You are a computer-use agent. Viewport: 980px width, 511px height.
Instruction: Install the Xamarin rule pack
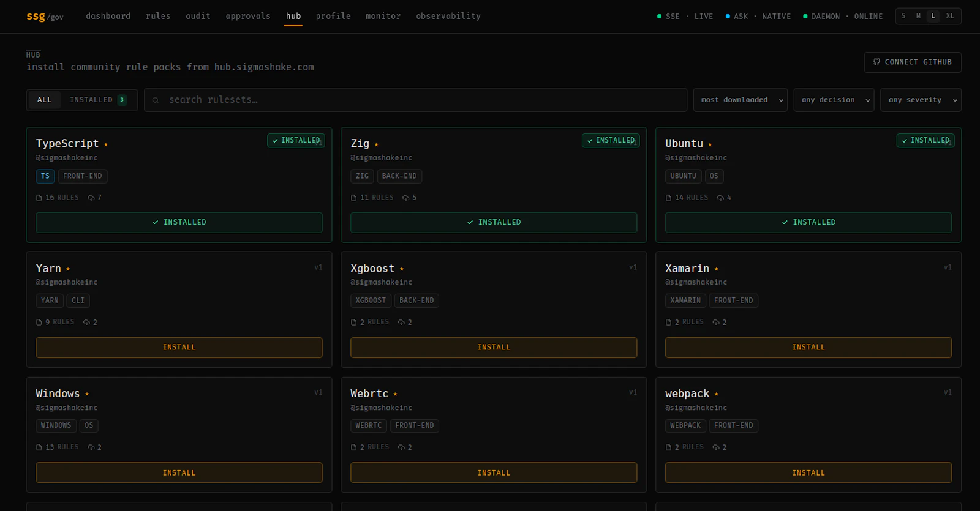809,348
